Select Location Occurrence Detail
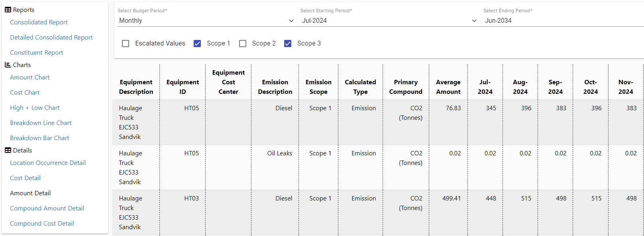The image size is (644, 236). point(48,163)
